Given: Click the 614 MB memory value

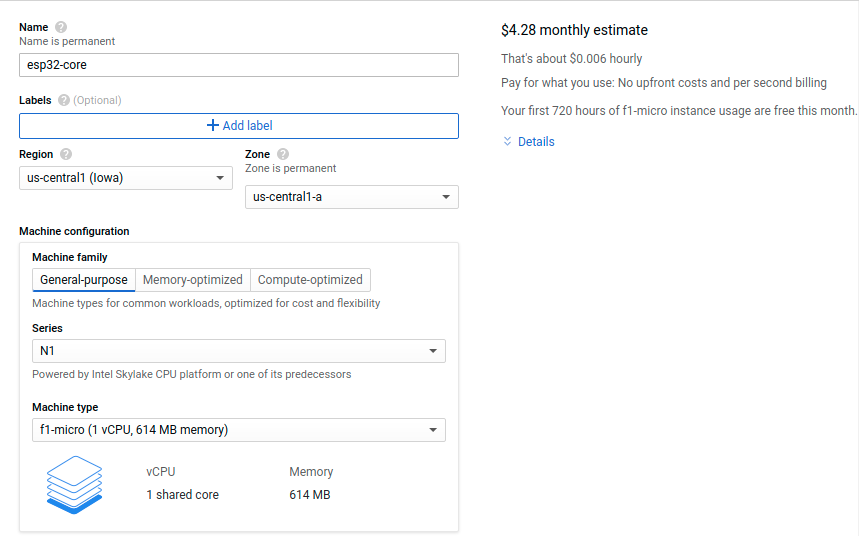Looking at the screenshot, I should pyautogui.click(x=309, y=495).
